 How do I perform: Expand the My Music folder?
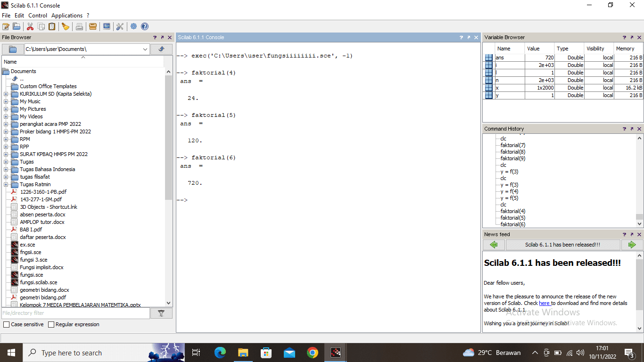[x=6, y=101]
